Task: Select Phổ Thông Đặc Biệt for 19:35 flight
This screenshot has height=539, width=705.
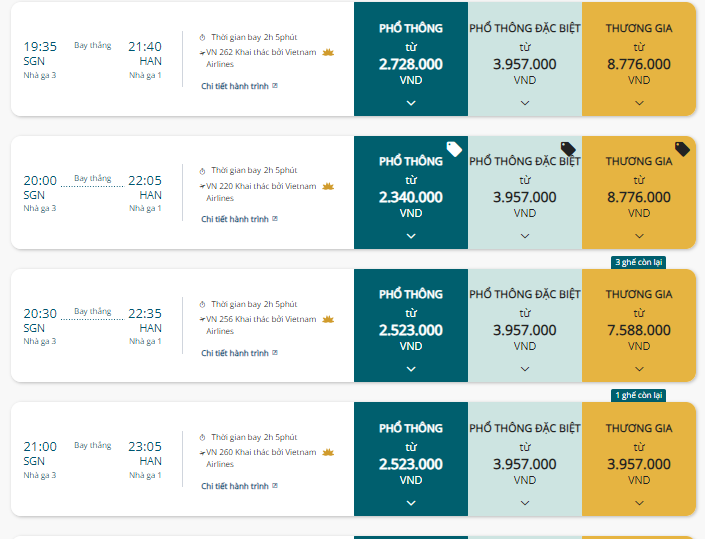Action: pos(525,59)
